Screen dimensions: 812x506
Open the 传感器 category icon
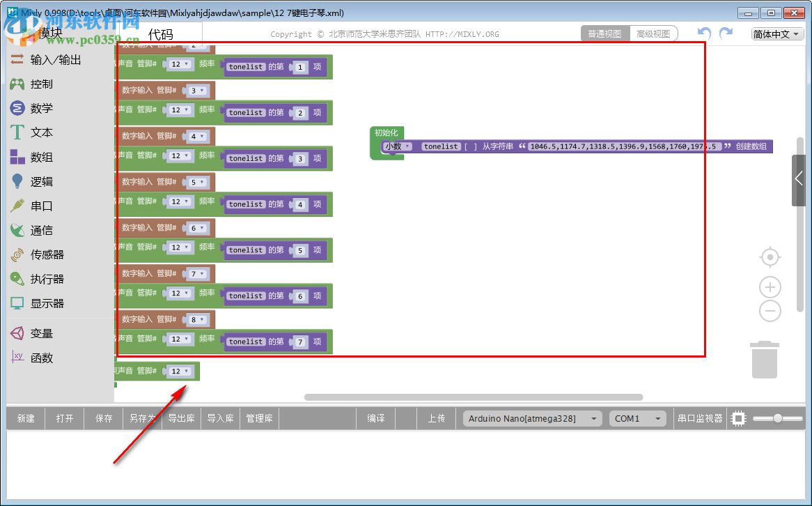click(x=17, y=254)
